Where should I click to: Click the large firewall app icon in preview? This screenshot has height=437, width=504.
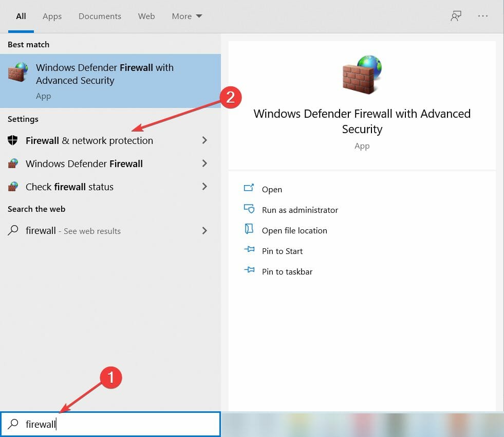click(x=362, y=74)
